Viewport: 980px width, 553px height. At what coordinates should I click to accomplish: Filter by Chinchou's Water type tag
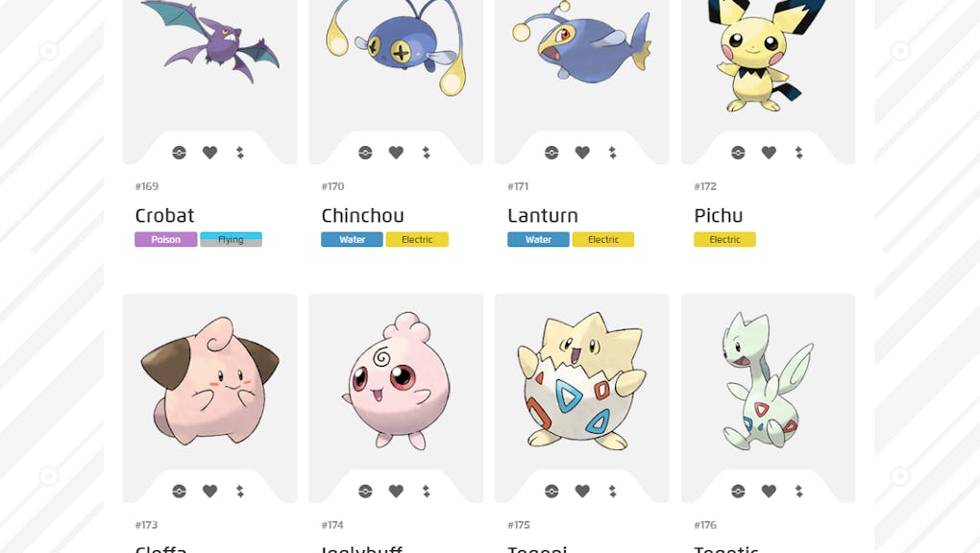(352, 239)
